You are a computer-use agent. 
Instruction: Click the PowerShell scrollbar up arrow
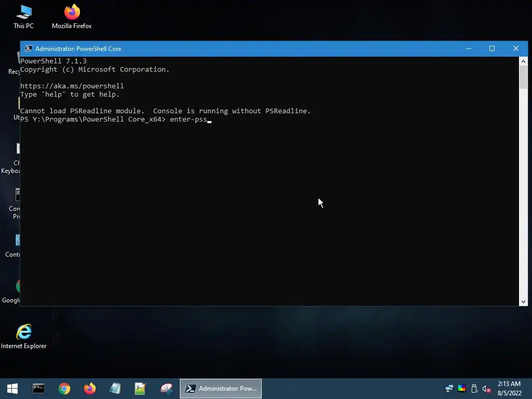pos(523,61)
